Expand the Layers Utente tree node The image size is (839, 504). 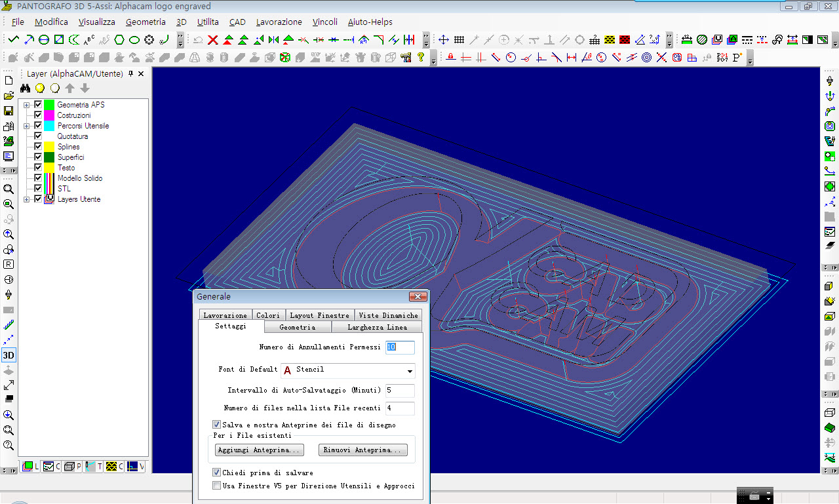click(27, 199)
